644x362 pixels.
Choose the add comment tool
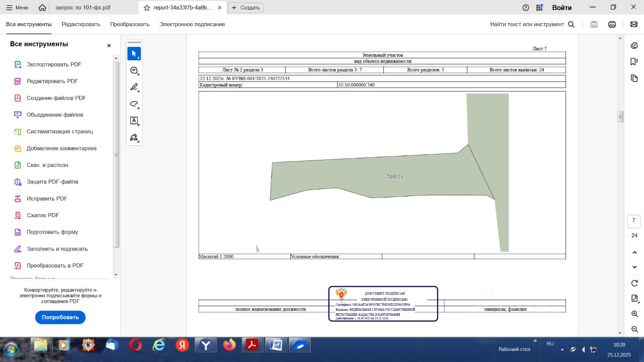134,70
